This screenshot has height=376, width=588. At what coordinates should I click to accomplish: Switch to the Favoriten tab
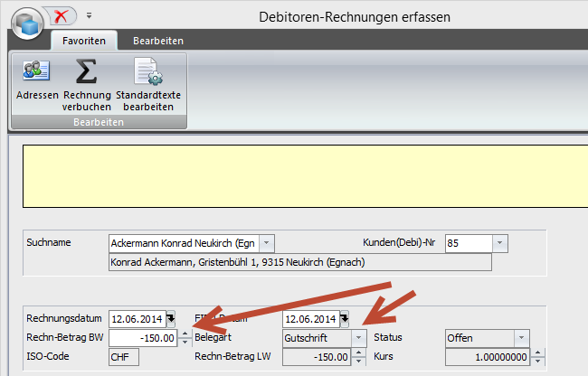83,41
